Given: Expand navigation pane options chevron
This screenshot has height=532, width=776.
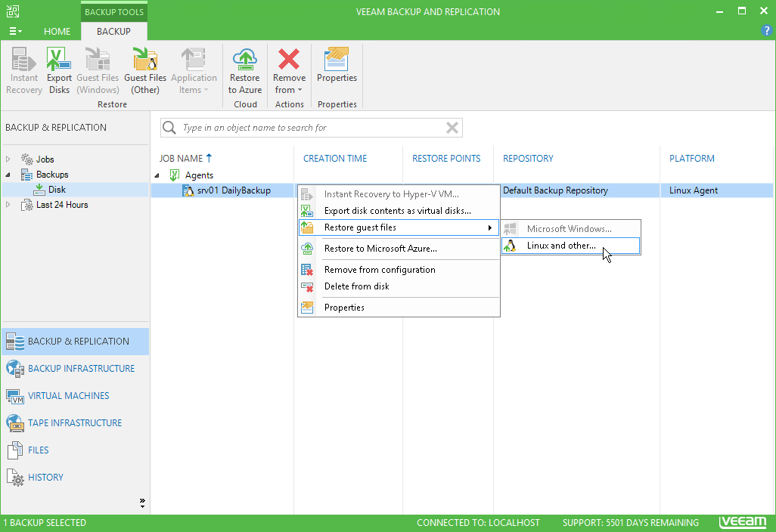Looking at the screenshot, I should (142, 503).
